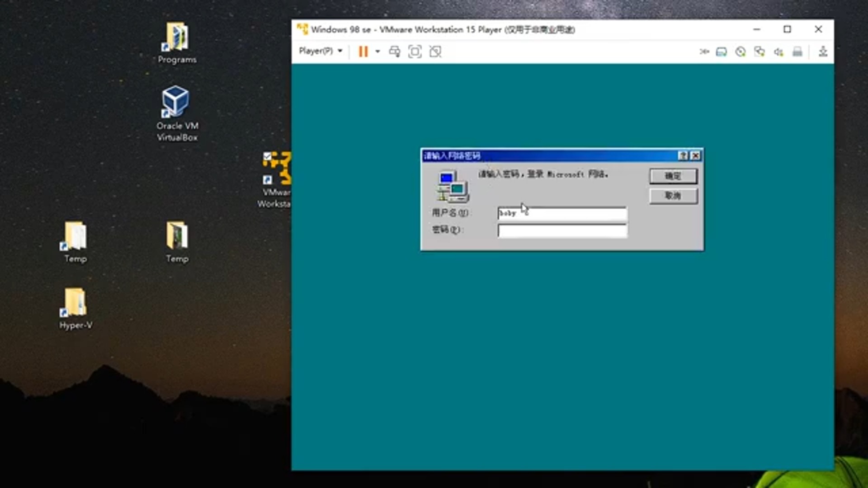Viewport: 868px width, 488px height.
Task: Click the 取消 (Cancel) button in login dialog
Action: tap(673, 196)
